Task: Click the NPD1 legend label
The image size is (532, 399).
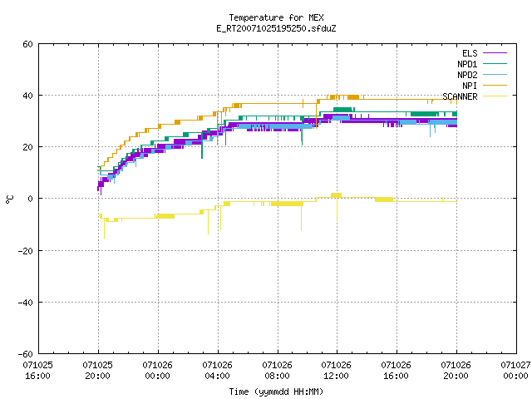Action: click(x=467, y=64)
